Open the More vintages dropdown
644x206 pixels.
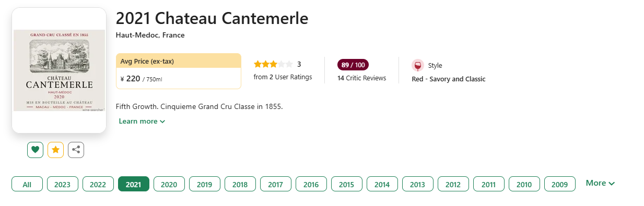[600, 183]
